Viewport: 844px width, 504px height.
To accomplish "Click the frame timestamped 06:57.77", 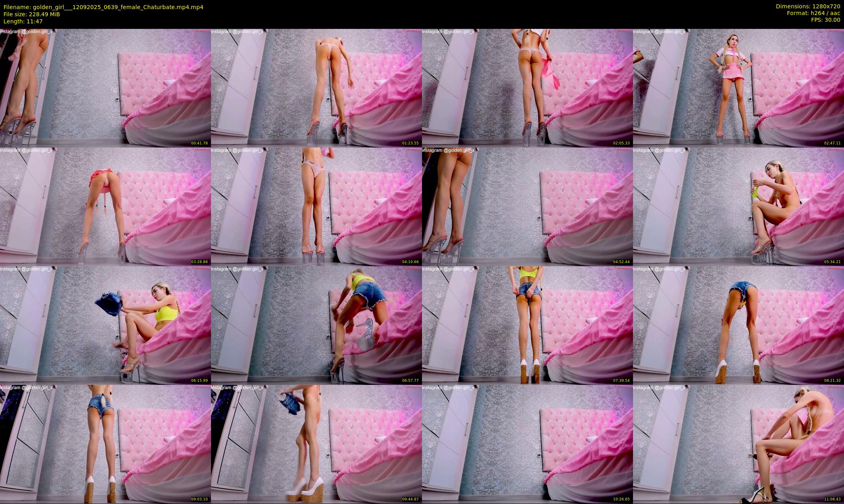I will (x=316, y=325).
